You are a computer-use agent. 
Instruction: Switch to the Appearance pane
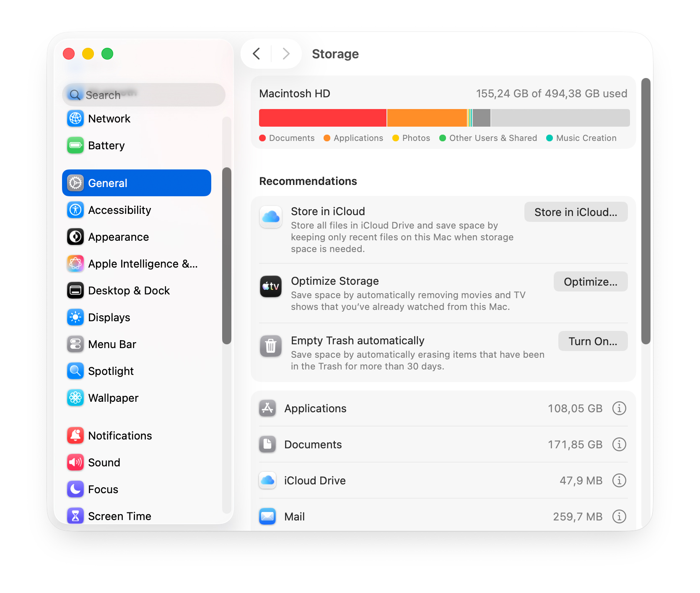click(137, 237)
